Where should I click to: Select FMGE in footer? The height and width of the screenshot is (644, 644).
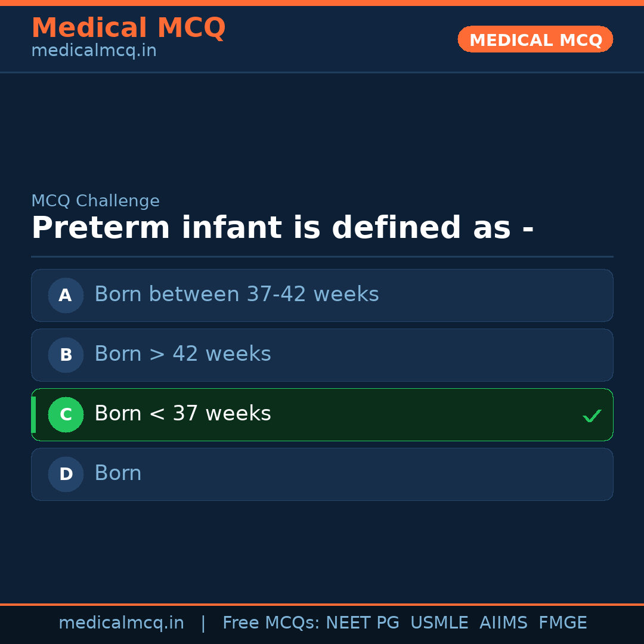(562, 623)
